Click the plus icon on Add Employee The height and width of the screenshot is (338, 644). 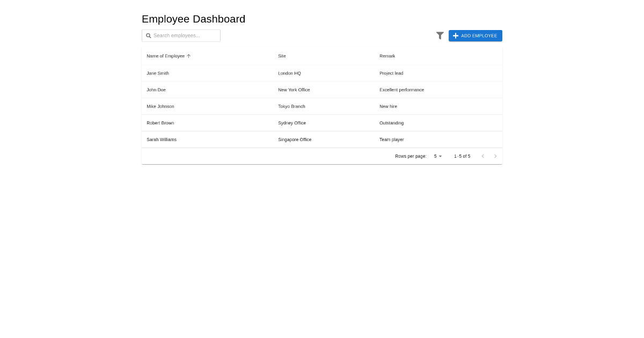[456, 35]
